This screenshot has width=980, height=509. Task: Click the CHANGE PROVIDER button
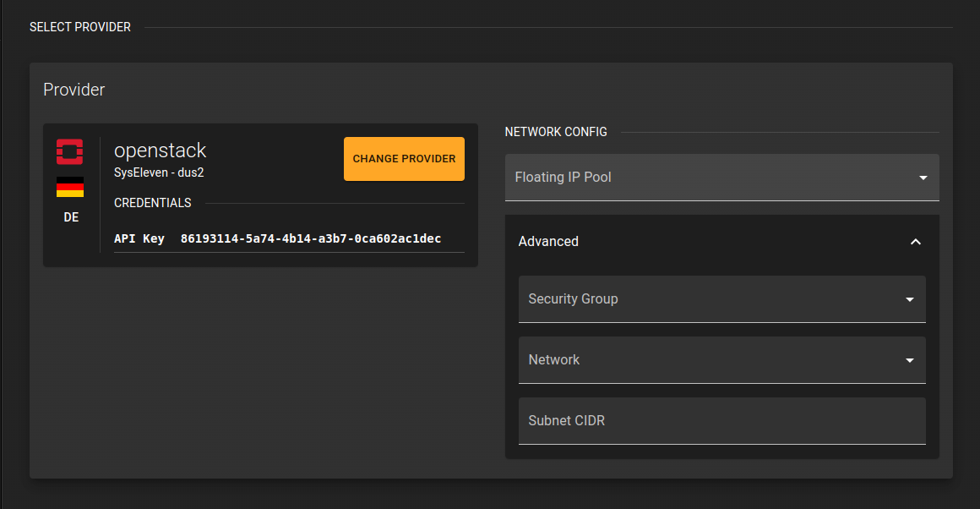(404, 158)
